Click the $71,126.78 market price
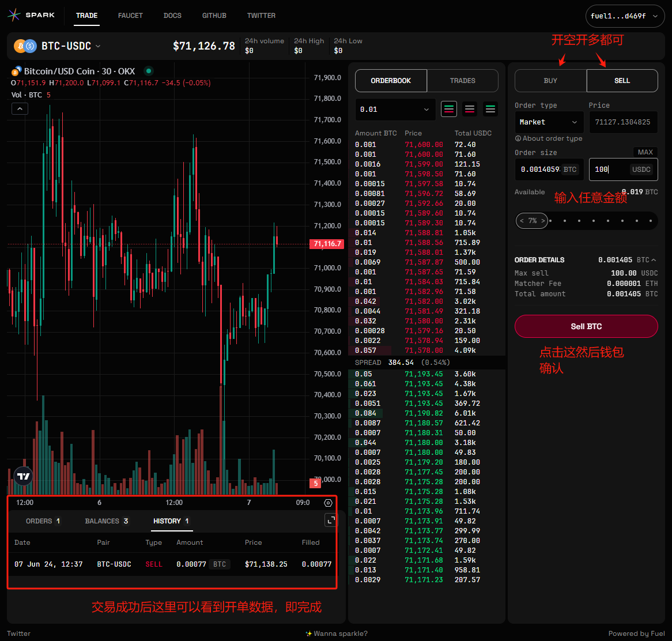 (204, 46)
